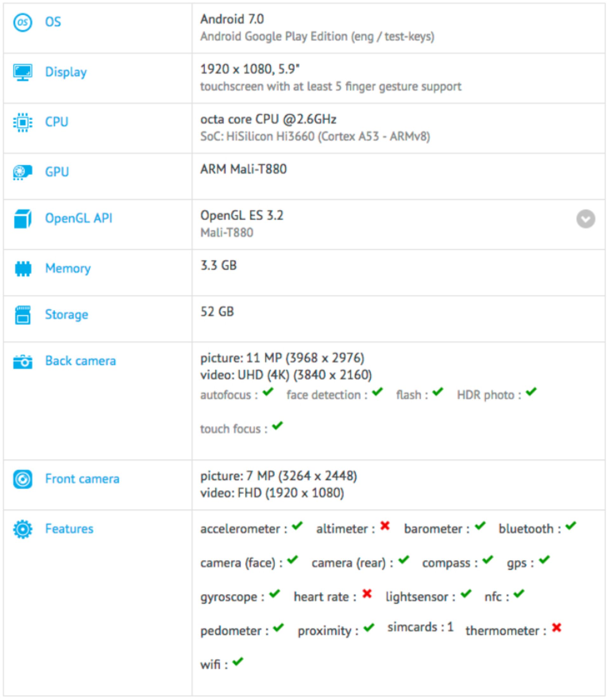
Task: Toggle the NFC green checkmark
Action: (x=518, y=594)
